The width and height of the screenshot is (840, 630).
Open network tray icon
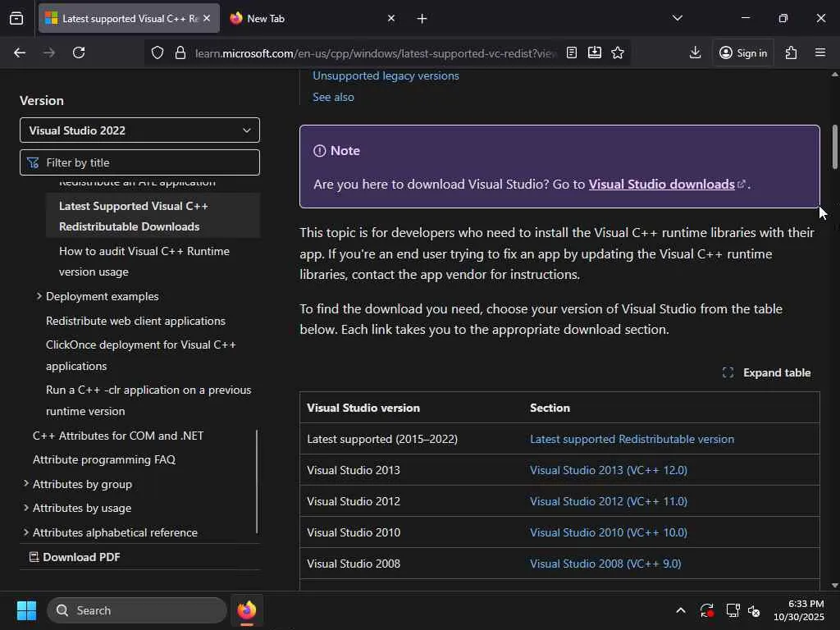[x=733, y=610]
